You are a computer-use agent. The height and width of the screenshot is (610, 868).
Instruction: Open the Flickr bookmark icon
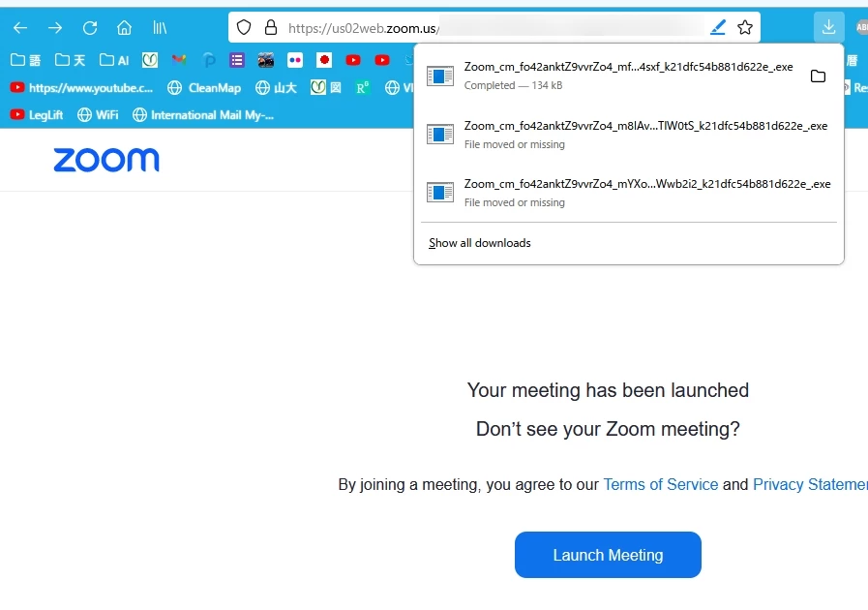tap(295, 60)
